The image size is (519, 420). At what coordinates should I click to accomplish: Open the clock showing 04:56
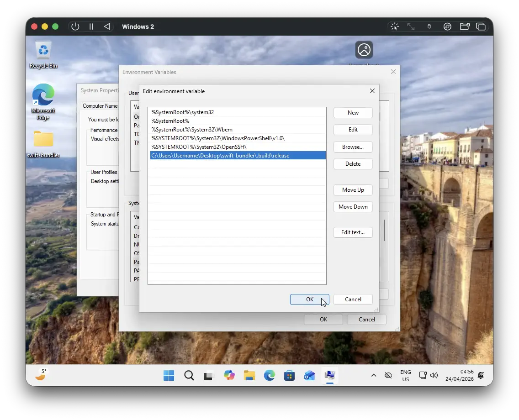(x=460, y=375)
